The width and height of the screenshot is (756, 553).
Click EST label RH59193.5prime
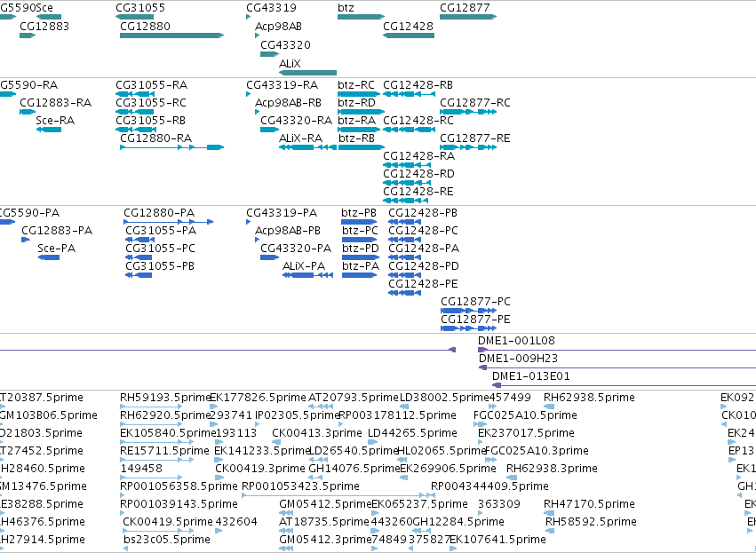tap(165, 398)
